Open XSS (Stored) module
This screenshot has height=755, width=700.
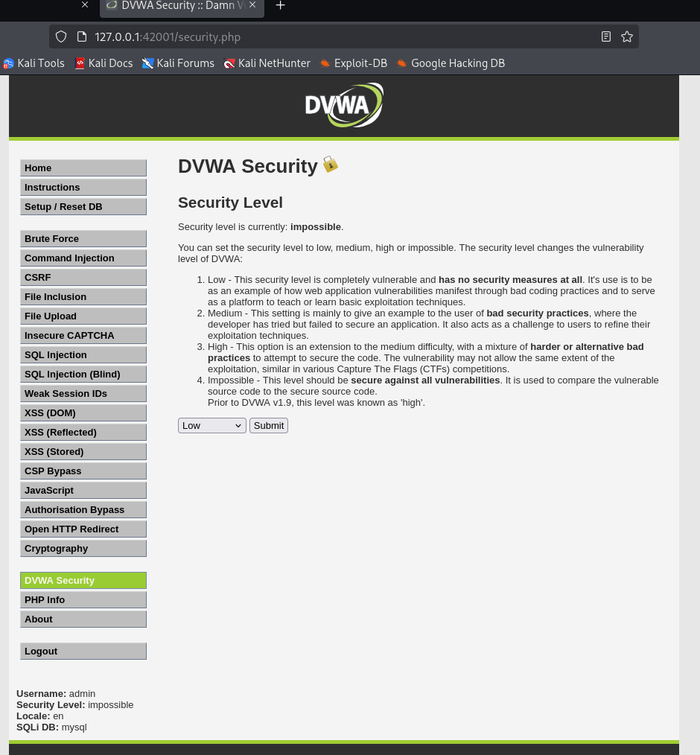(83, 452)
